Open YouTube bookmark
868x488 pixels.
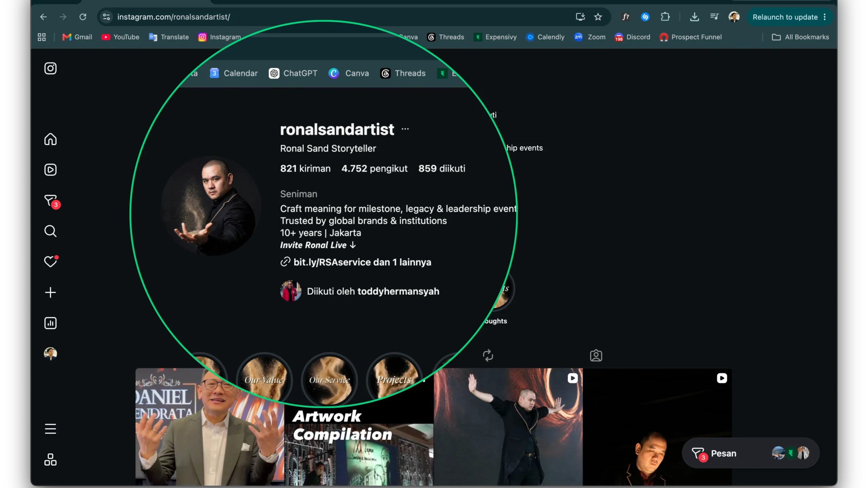[120, 37]
